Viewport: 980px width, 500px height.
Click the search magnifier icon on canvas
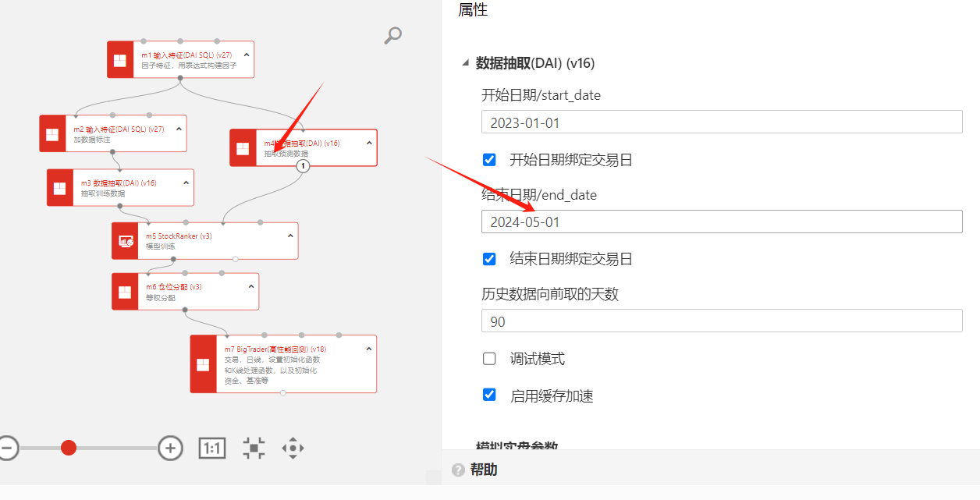(393, 35)
